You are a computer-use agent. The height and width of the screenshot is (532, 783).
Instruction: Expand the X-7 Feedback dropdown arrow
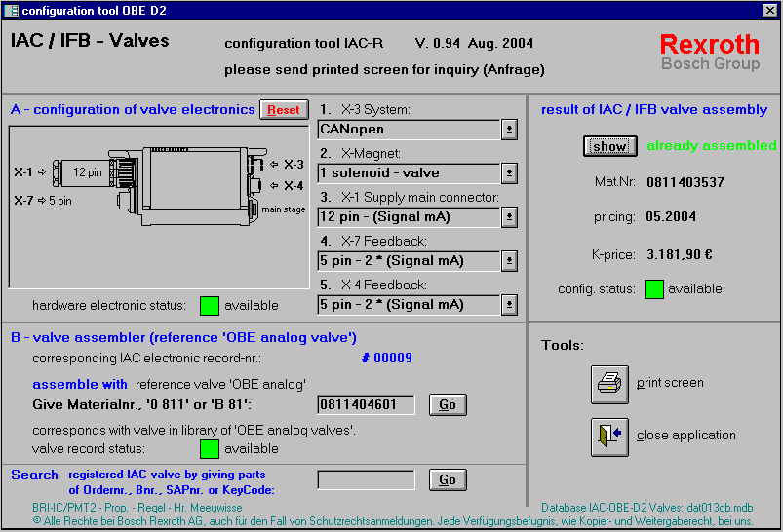(509, 261)
